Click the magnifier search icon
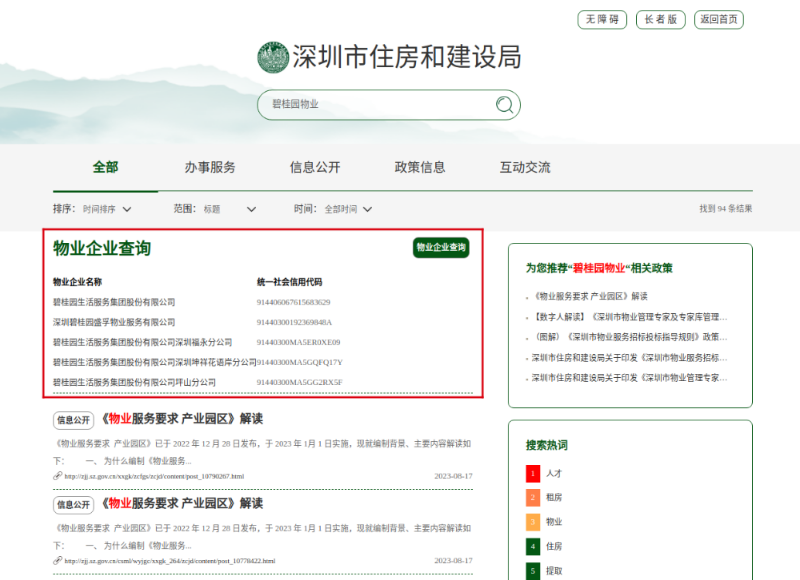 [506, 104]
